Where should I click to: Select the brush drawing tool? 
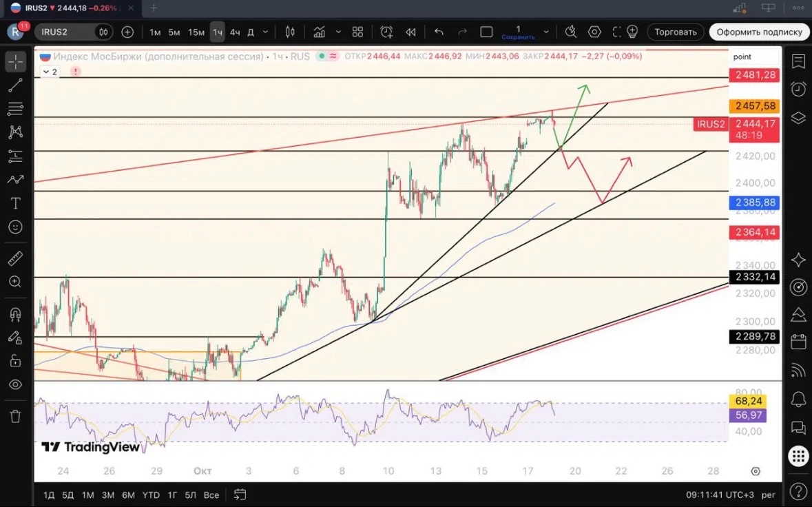[x=16, y=180]
